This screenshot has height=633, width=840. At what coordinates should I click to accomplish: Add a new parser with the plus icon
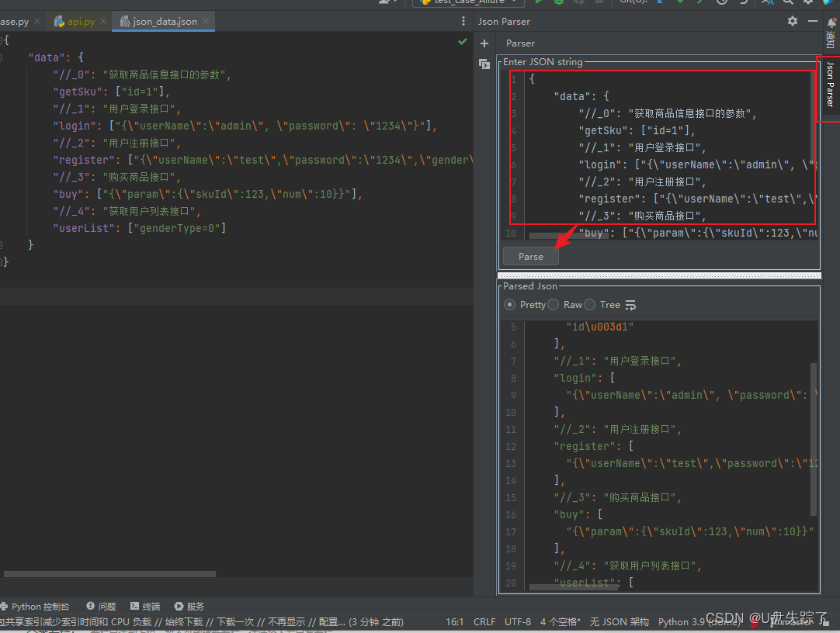(484, 43)
